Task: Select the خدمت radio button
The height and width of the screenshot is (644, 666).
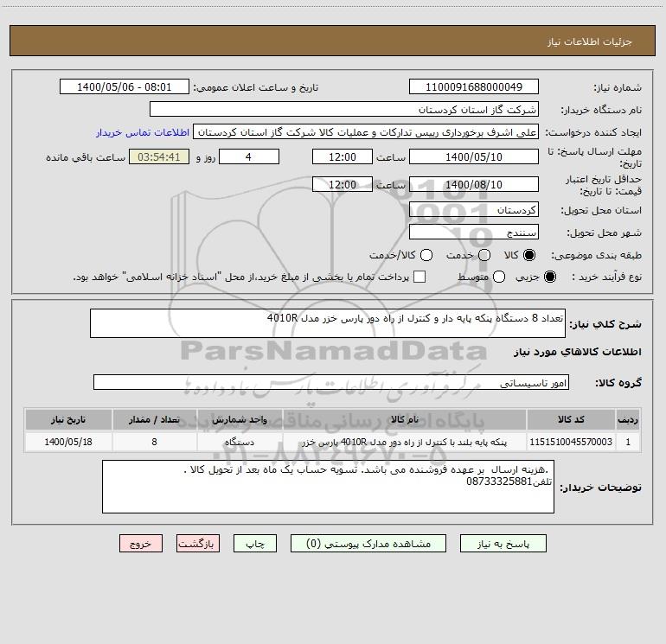Action: click(x=484, y=255)
